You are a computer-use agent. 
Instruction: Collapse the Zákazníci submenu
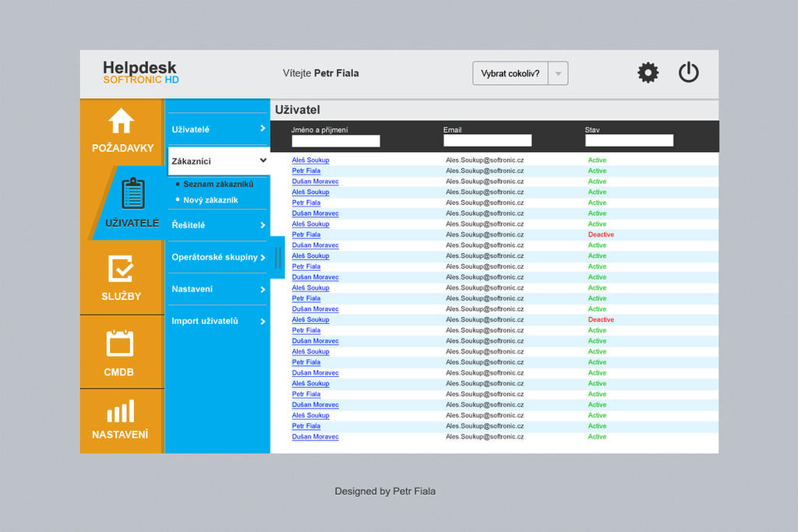(218, 161)
